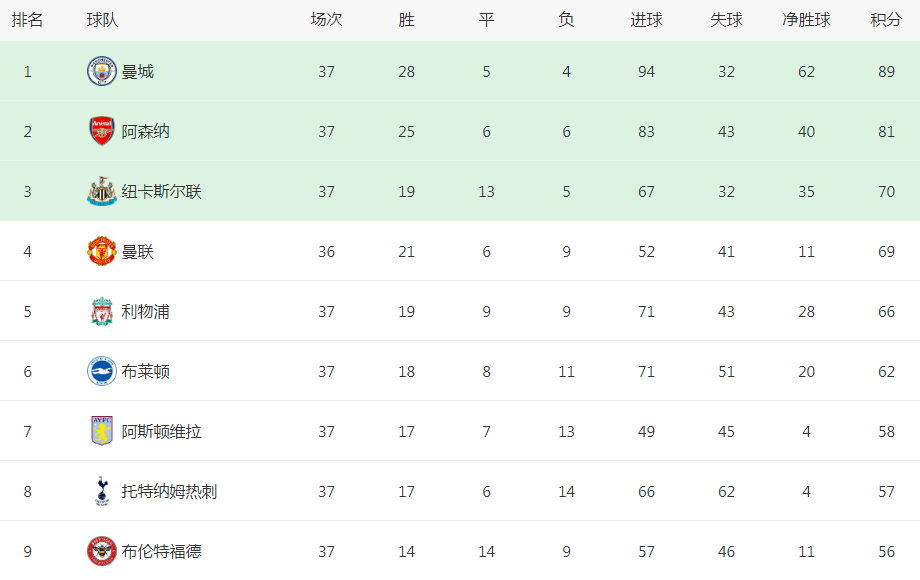Click the 场次 column header
Screen dimensions: 920x580
click(x=326, y=20)
